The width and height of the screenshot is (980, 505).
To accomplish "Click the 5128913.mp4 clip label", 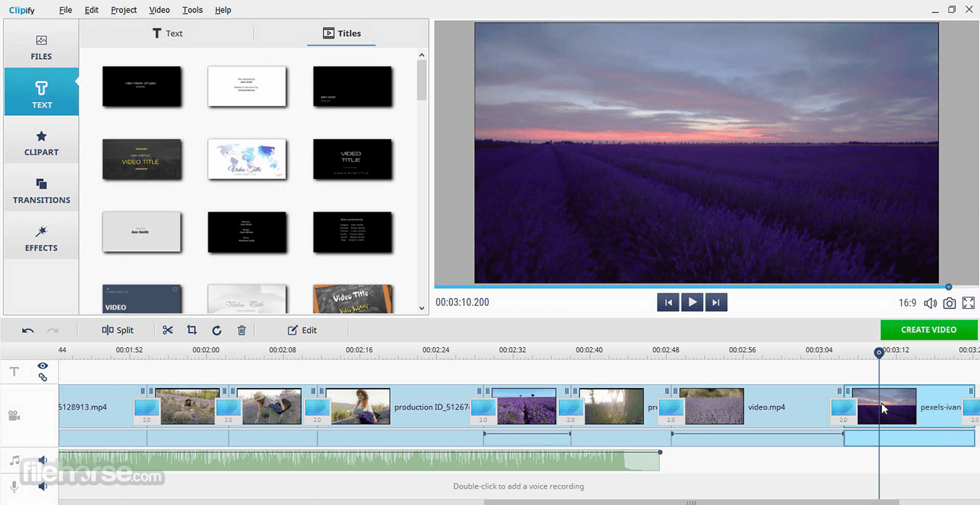I will coord(83,407).
